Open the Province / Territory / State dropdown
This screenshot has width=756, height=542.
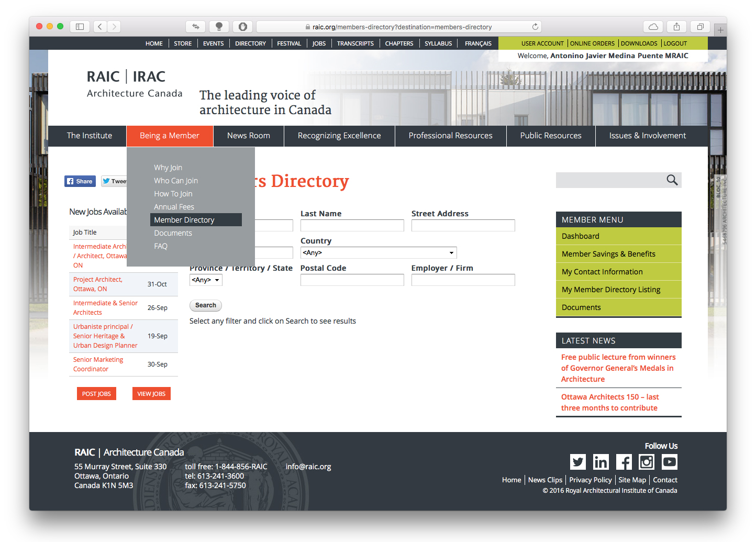(206, 280)
